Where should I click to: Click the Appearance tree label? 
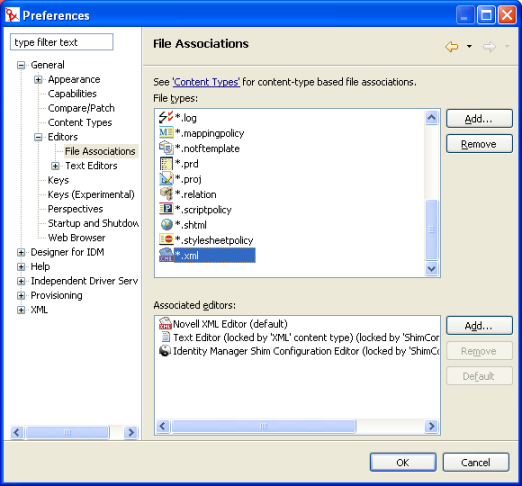pyautogui.click(x=74, y=79)
